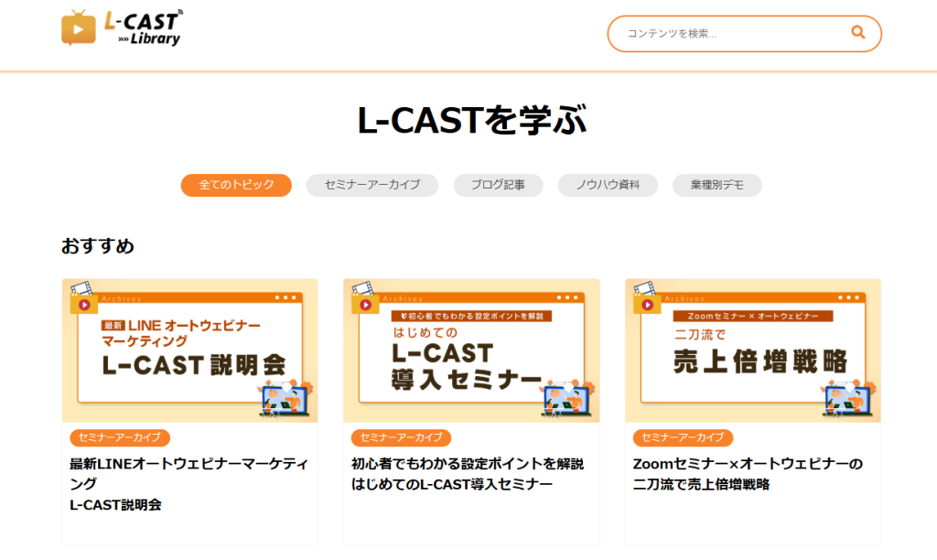Select the 全てのトピック filter tab

coord(236,185)
